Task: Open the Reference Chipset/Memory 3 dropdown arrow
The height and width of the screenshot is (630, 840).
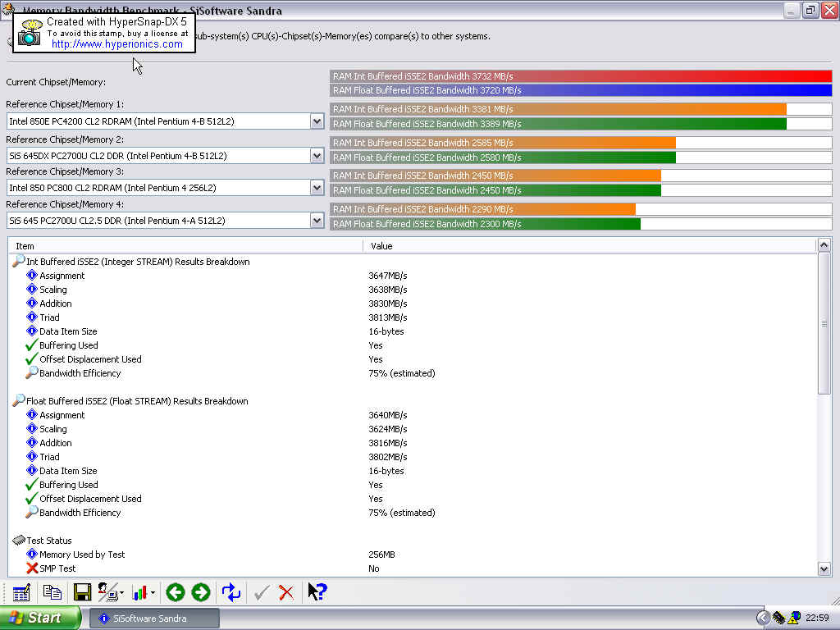Action: 317,188
